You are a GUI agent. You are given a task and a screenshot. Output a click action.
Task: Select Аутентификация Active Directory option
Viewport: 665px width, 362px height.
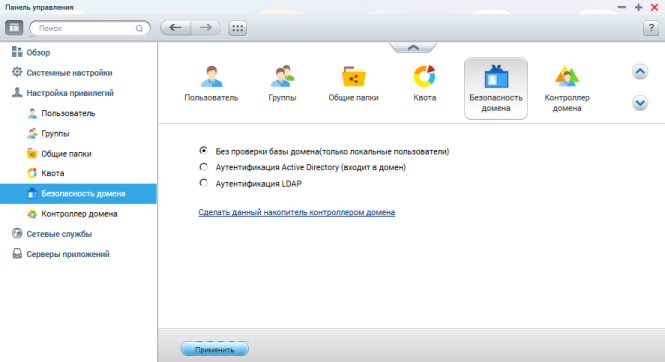pos(204,167)
